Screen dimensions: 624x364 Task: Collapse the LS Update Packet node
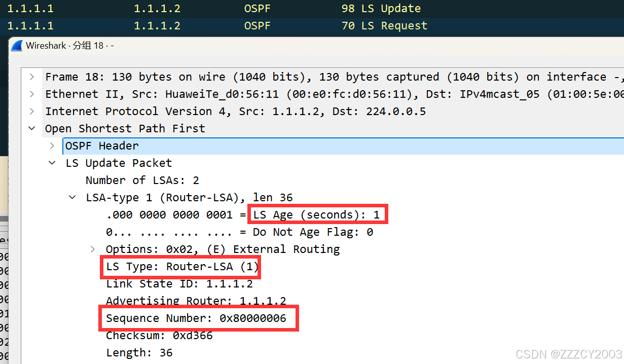coord(52,163)
